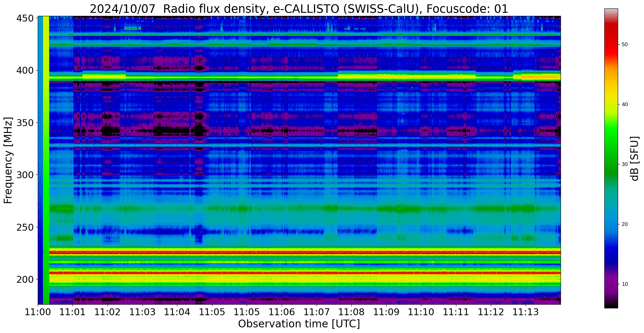Click the 11:07 time tick label
644x333 pixels.
tap(317, 312)
